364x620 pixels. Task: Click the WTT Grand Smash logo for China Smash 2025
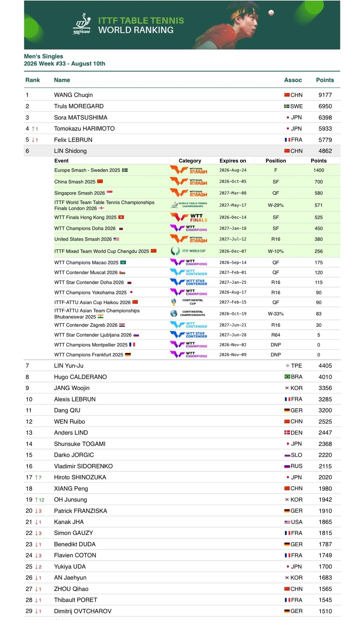click(188, 181)
